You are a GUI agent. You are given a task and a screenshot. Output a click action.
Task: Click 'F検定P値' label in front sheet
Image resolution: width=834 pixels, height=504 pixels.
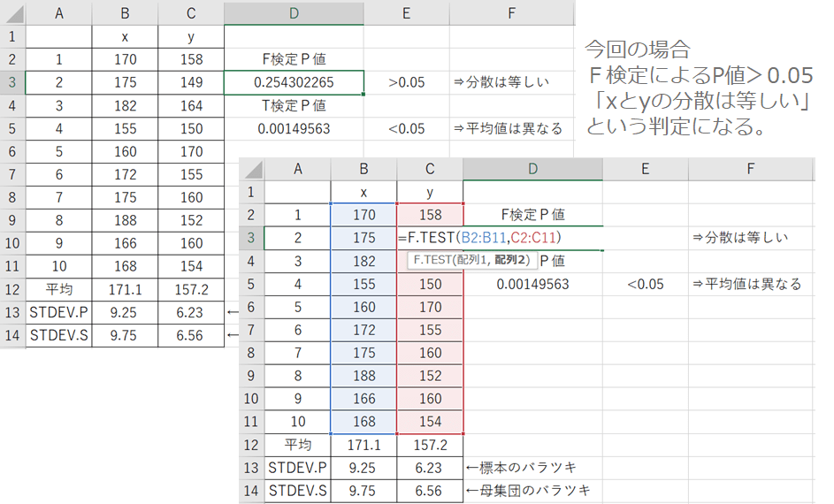click(533, 215)
